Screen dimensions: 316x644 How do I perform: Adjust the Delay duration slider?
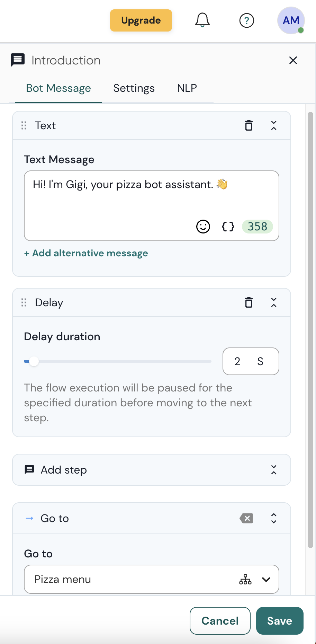[34, 361]
